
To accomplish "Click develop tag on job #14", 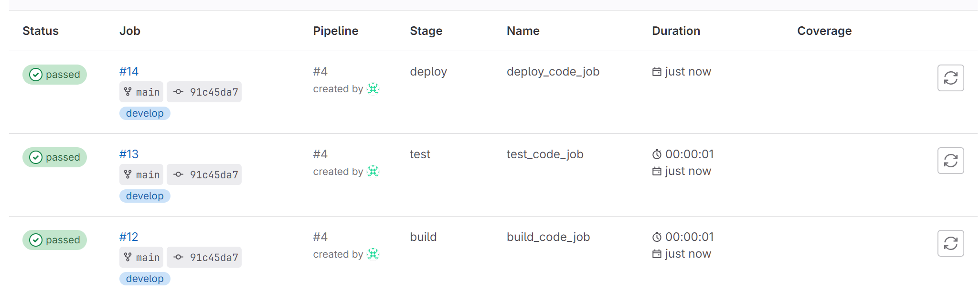I will 145,113.
